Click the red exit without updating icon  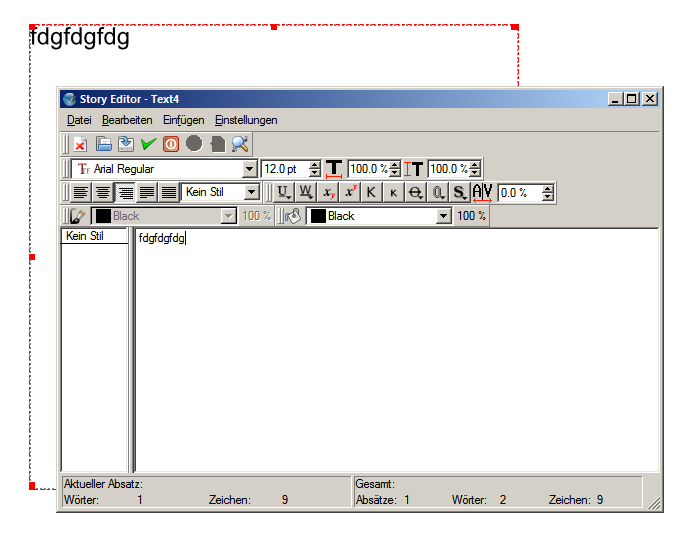tap(171, 144)
